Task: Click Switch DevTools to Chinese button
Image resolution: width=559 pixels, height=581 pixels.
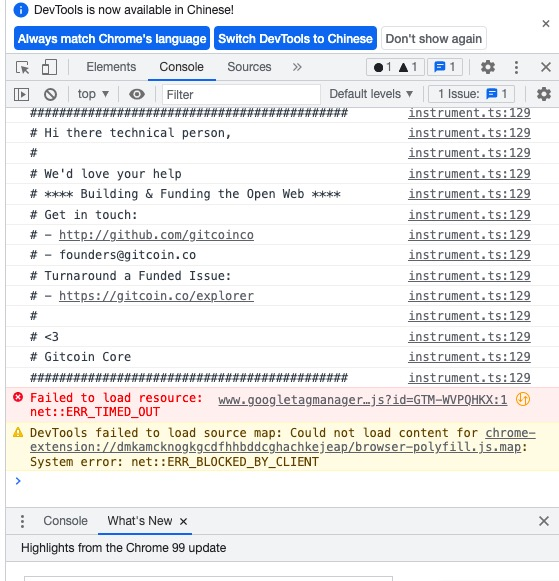Action: click(x=295, y=38)
